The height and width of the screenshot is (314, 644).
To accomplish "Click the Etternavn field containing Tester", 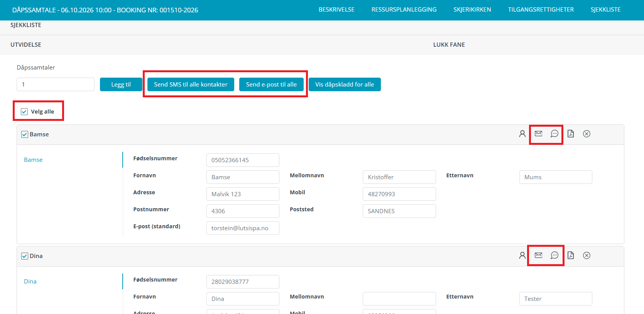I will click(556, 299).
